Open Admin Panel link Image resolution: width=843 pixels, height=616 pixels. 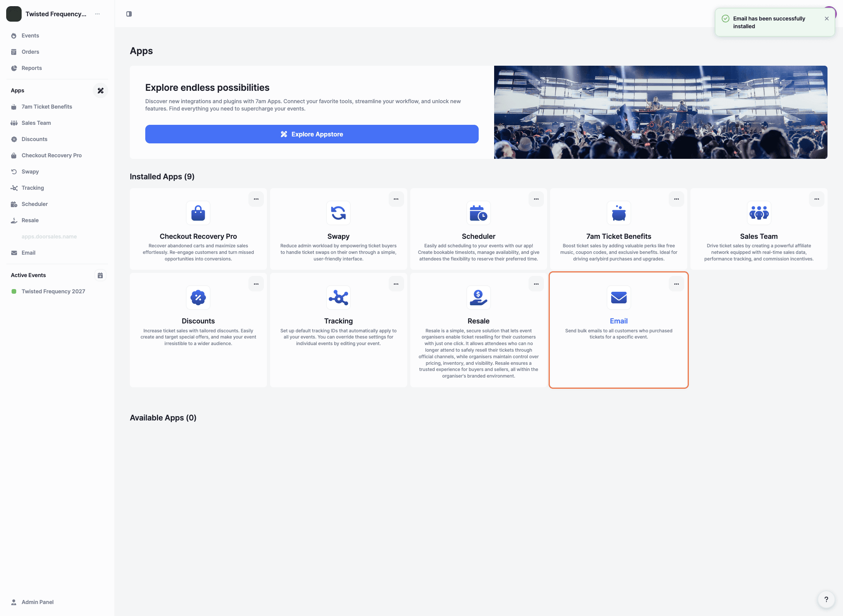coord(37,602)
